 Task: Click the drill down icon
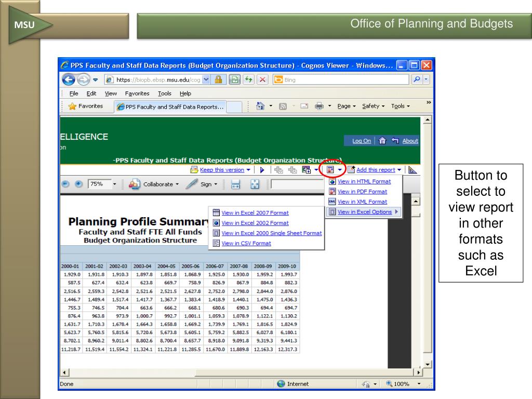[x=278, y=170]
